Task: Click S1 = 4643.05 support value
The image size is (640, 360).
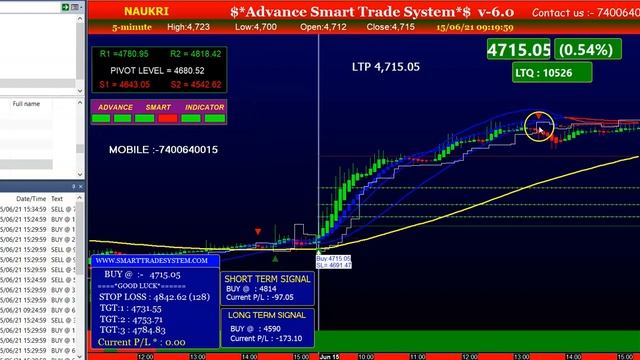Action: (x=124, y=85)
